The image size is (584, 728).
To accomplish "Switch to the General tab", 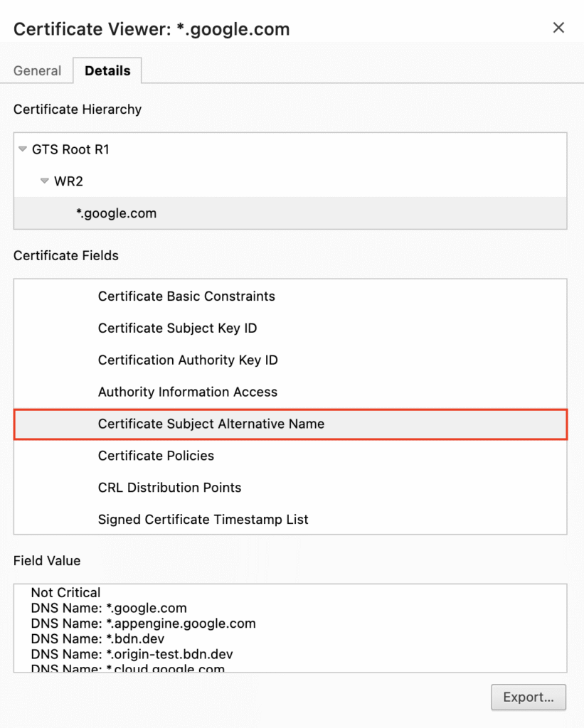I will (x=38, y=70).
